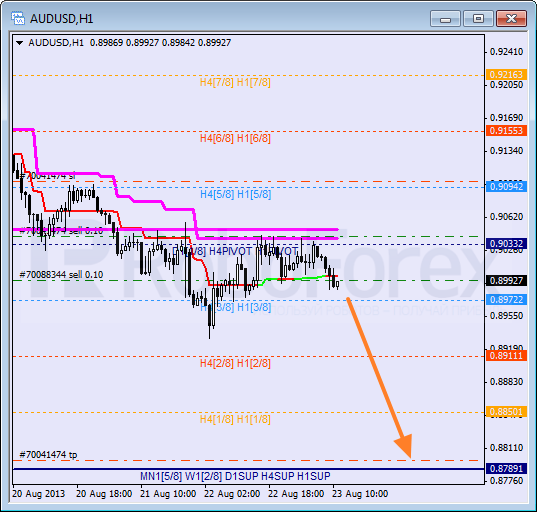Close the AUDUSD,H1 chart window
Image resolution: width=537 pixels, height=512 pixels.
[x=511, y=18]
